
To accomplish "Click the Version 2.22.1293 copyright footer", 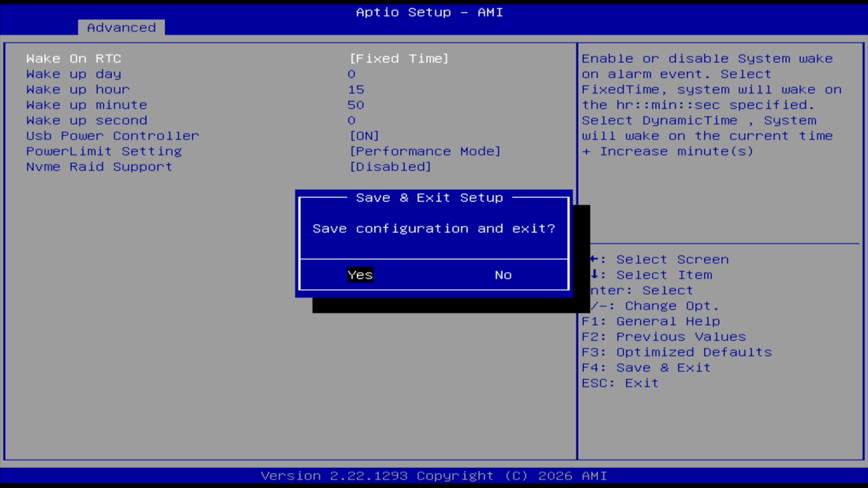I will pyautogui.click(x=434, y=476).
